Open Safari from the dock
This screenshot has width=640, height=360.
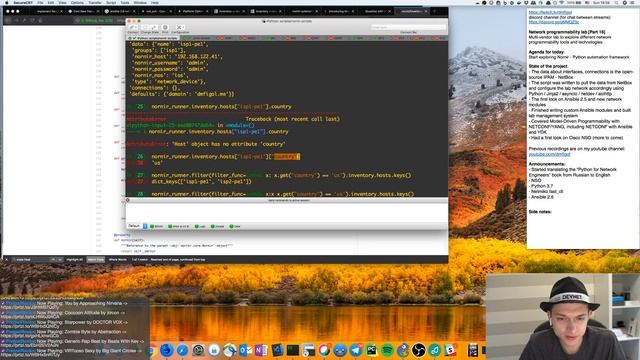click(182, 350)
